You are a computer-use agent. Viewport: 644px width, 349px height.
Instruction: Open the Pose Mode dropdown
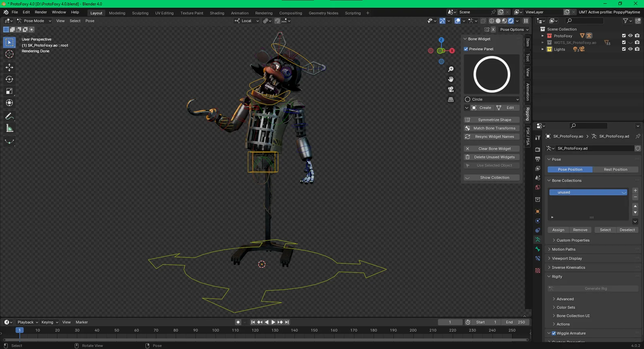pyautogui.click(x=34, y=21)
